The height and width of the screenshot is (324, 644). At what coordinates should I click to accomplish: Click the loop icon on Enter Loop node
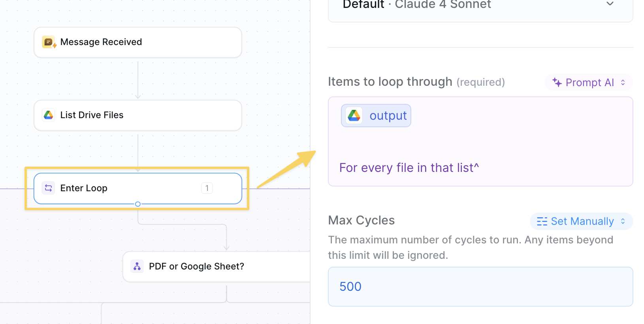pos(49,188)
